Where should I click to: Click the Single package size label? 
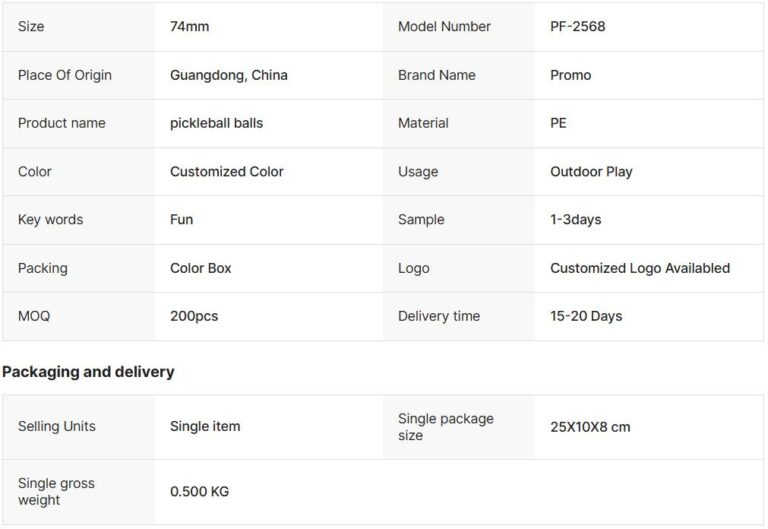coord(446,427)
